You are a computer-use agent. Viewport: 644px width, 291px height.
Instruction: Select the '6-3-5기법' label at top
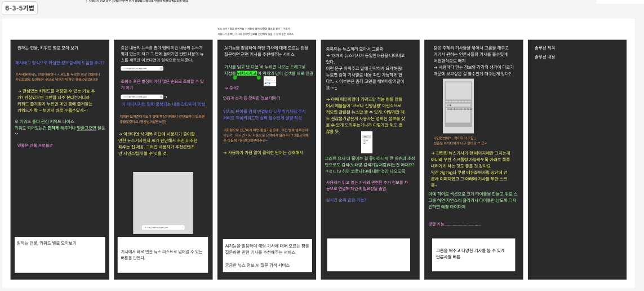pos(19,8)
